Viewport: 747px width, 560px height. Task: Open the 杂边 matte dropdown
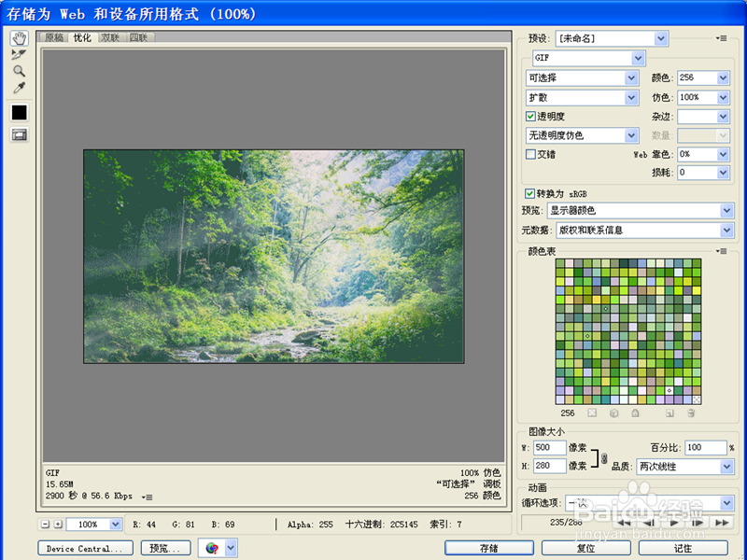click(x=703, y=117)
